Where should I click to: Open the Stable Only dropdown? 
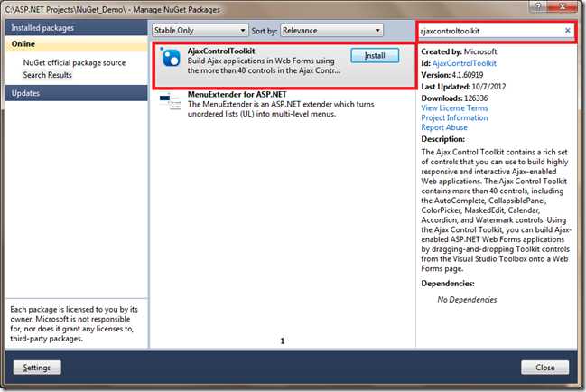pos(200,31)
